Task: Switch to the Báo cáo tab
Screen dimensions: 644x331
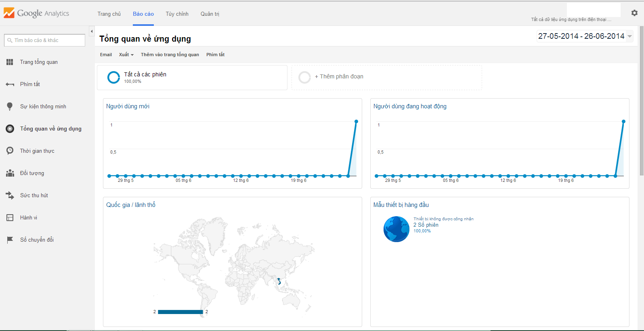Action: [143, 14]
